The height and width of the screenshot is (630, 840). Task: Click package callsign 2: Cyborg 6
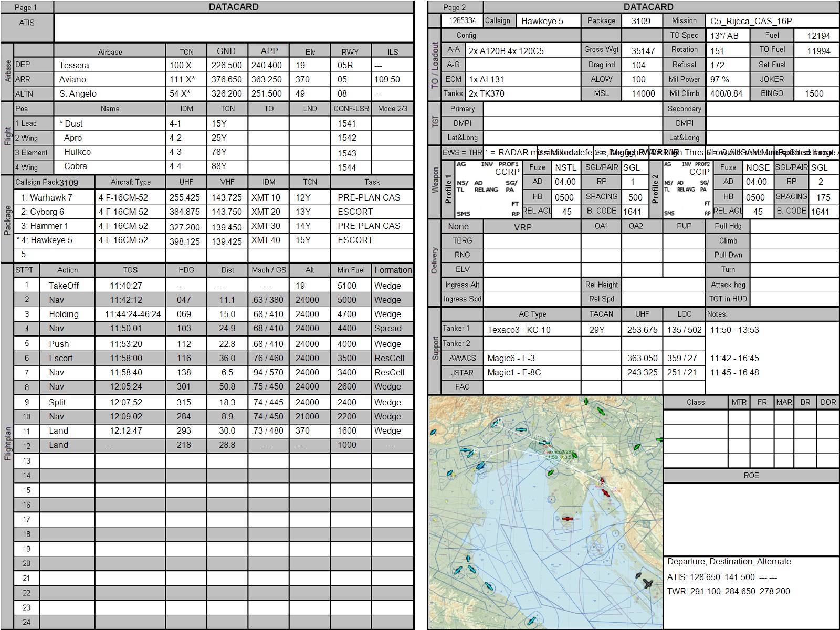click(x=43, y=212)
